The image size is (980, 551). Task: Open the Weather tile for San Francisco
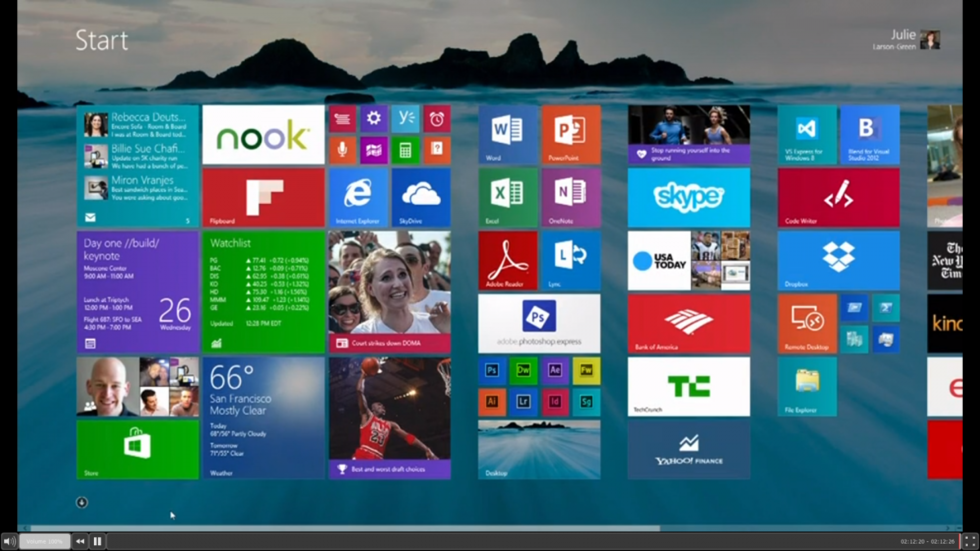[x=263, y=418]
